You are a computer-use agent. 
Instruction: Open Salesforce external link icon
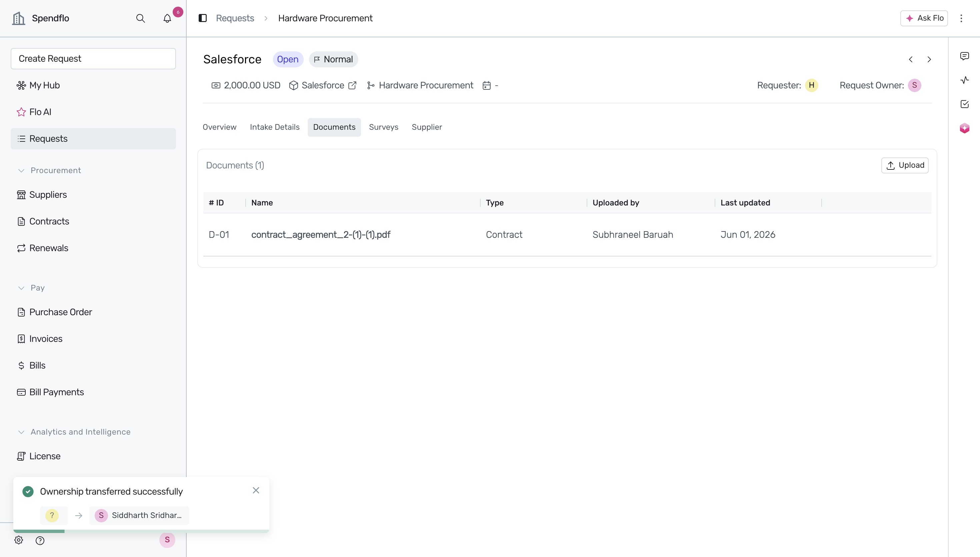352,85
